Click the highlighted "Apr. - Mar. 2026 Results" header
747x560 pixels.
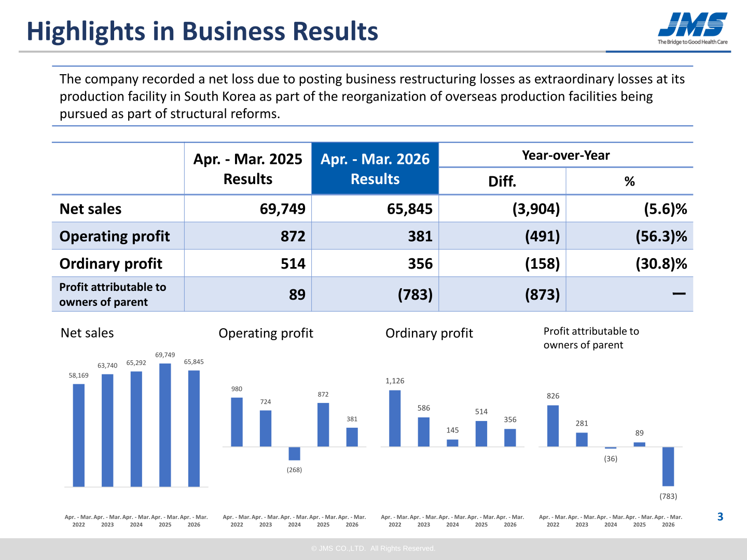point(375,169)
